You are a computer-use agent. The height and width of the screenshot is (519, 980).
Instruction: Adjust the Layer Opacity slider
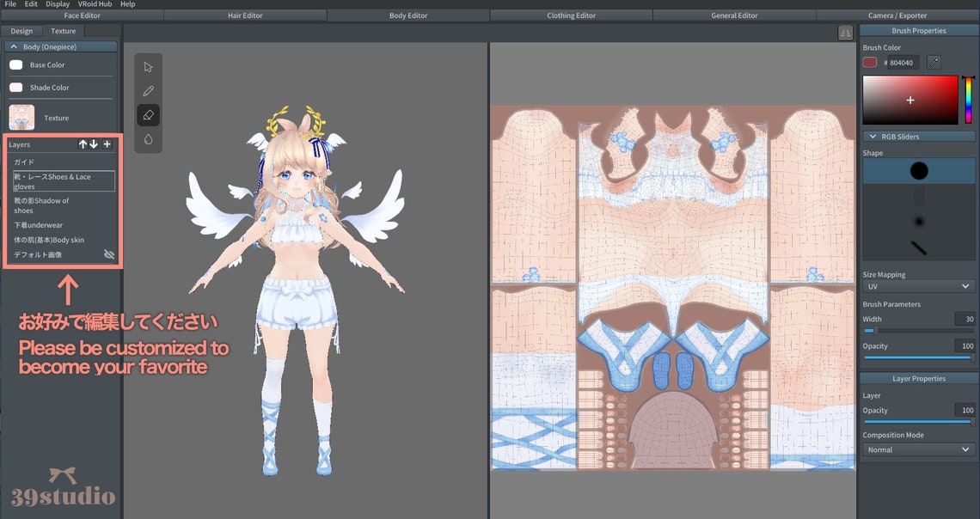tap(917, 422)
